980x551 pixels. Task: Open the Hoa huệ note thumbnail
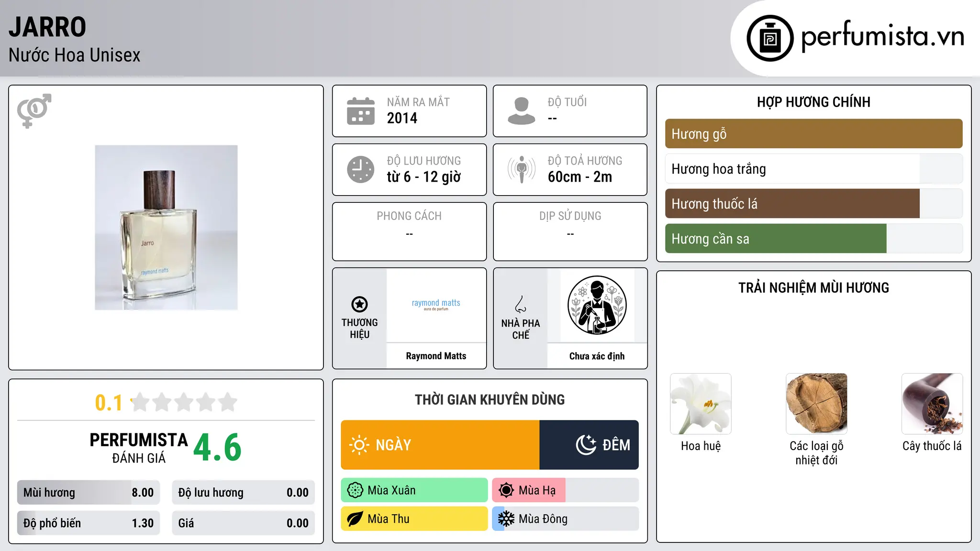tap(701, 404)
